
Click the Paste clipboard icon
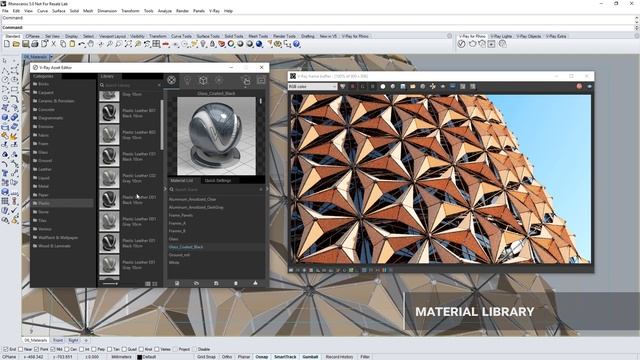pyautogui.click(x=72, y=44)
